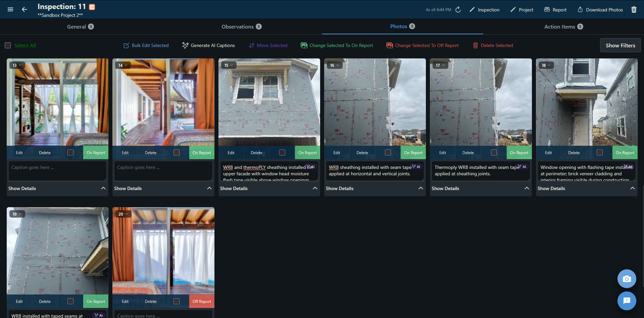The image size is (644, 318).
Task: Open photo 20 curtain thumbnail
Action: (x=163, y=251)
